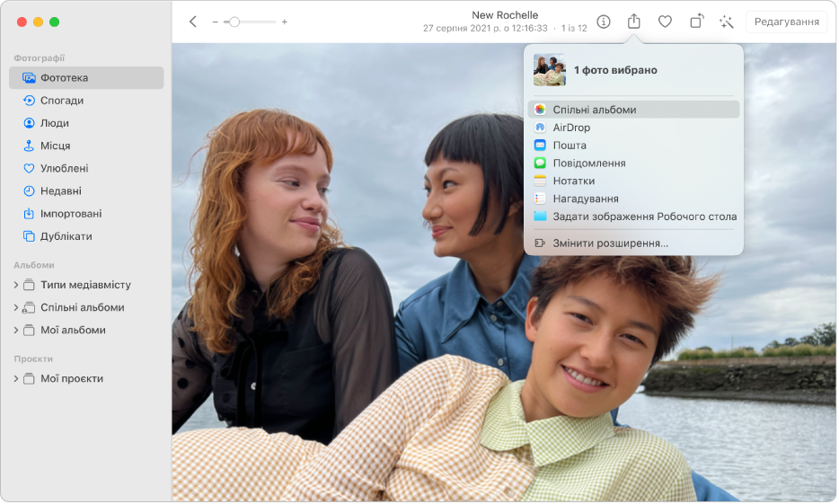Image resolution: width=839 pixels, height=504 pixels.
Task: Select Пошта in the share menu
Action: [x=570, y=146]
